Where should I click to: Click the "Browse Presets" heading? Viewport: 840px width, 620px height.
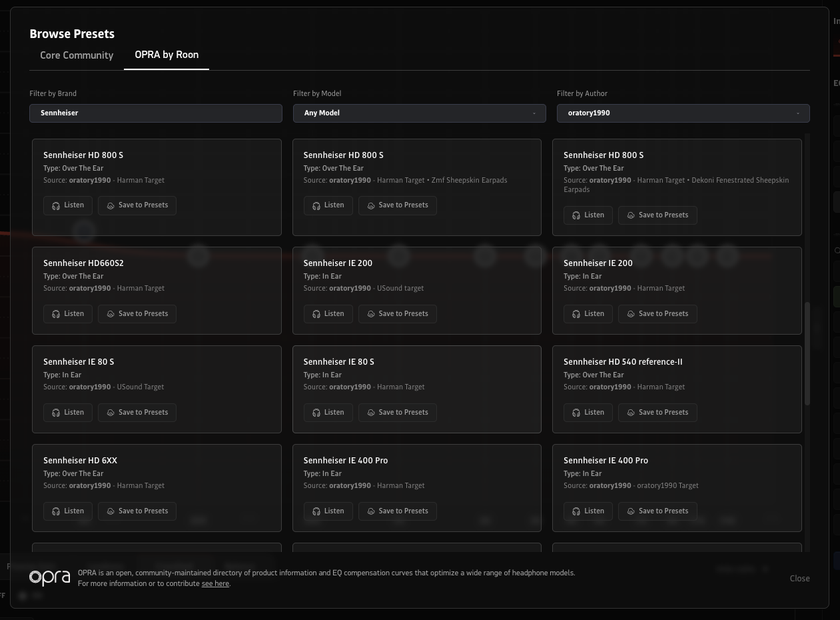pyautogui.click(x=72, y=34)
